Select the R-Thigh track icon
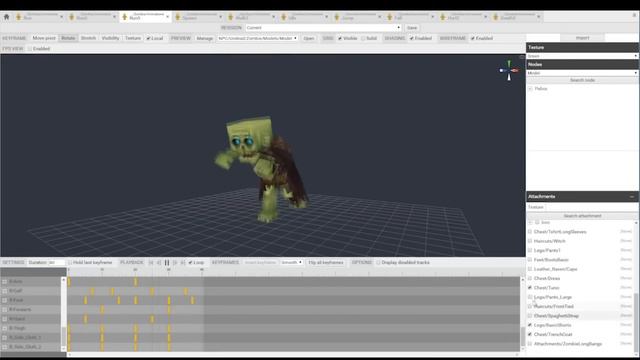 4,329
